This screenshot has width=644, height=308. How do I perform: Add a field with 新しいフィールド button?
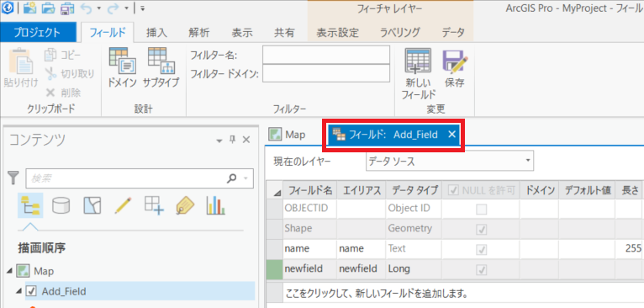point(418,74)
